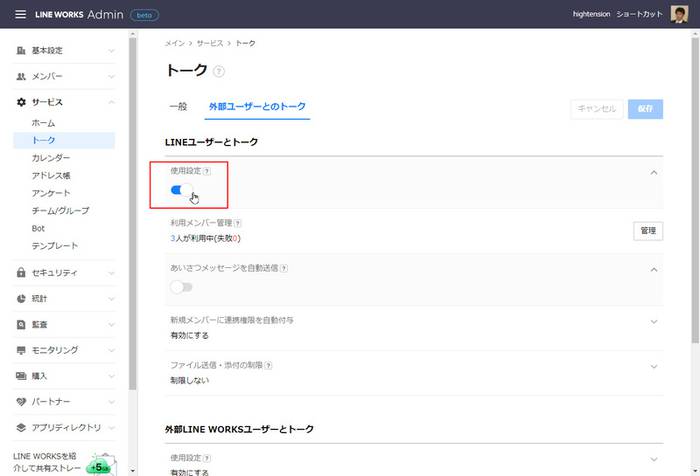Click the 統計 pie chart icon
The image size is (700, 476).
(21, 299)
